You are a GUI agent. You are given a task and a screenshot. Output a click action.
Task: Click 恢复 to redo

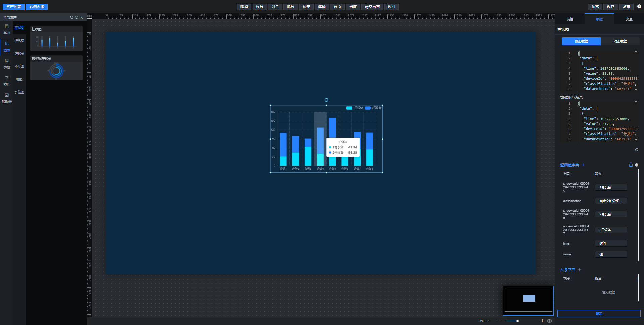(x=260, y=7)
